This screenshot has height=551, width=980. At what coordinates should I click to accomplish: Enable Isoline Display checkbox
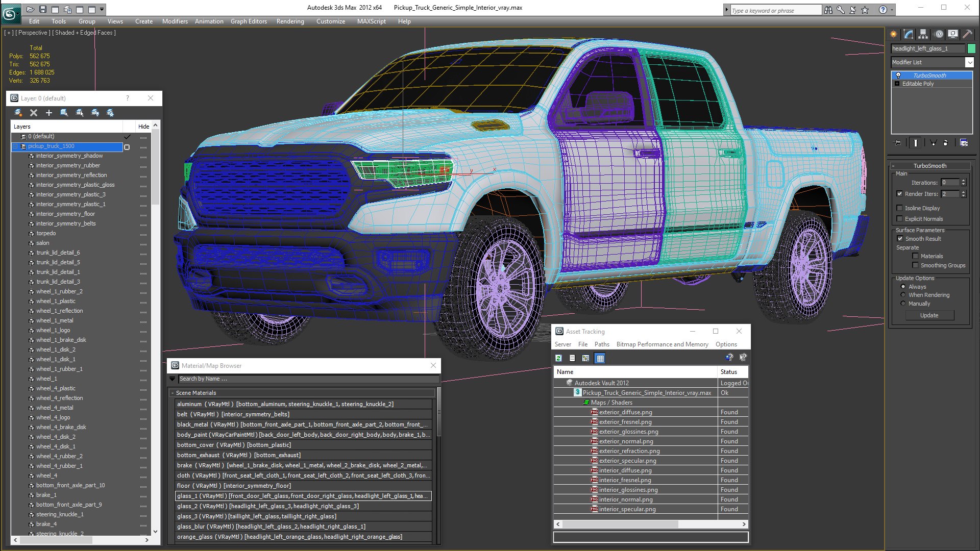pyautogui.click(x=900, y=208)
